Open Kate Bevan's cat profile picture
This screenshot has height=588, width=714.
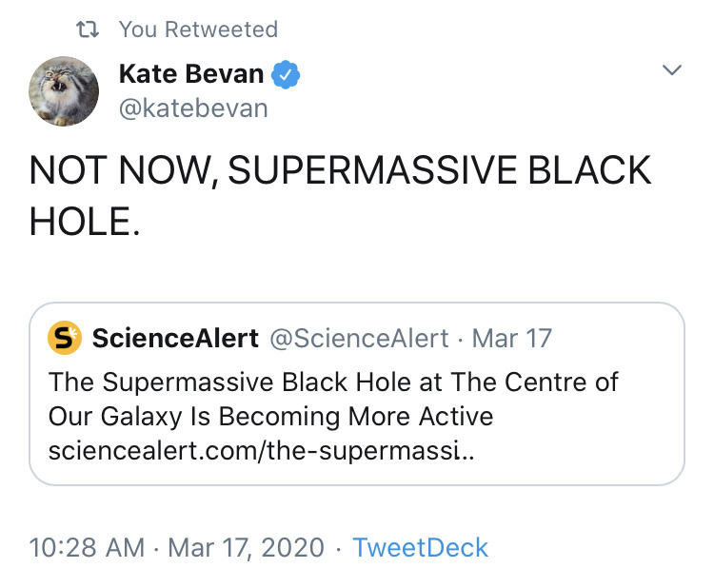pos(64,91)
